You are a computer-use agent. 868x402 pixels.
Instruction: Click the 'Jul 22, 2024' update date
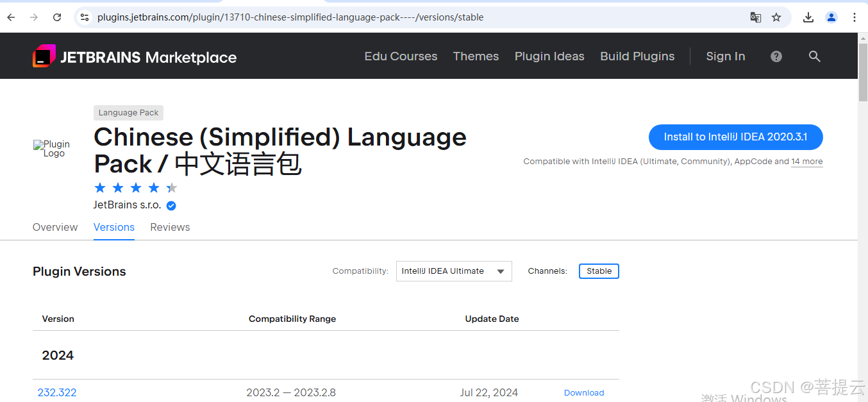489,392
